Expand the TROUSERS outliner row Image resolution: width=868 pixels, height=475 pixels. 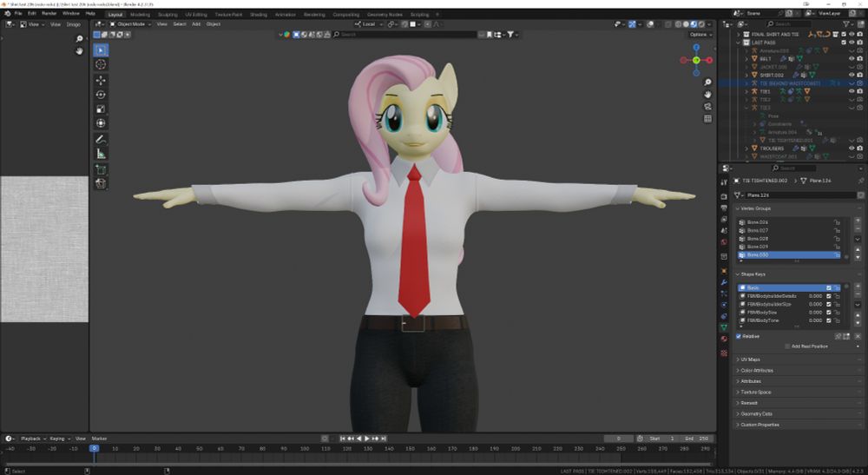point(746,148)
